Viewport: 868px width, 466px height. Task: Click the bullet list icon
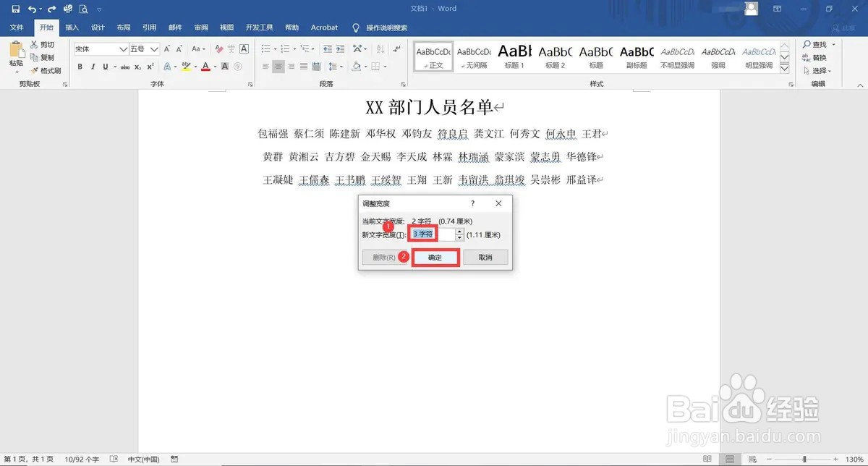pyautogui.click(x=265, y=48)
